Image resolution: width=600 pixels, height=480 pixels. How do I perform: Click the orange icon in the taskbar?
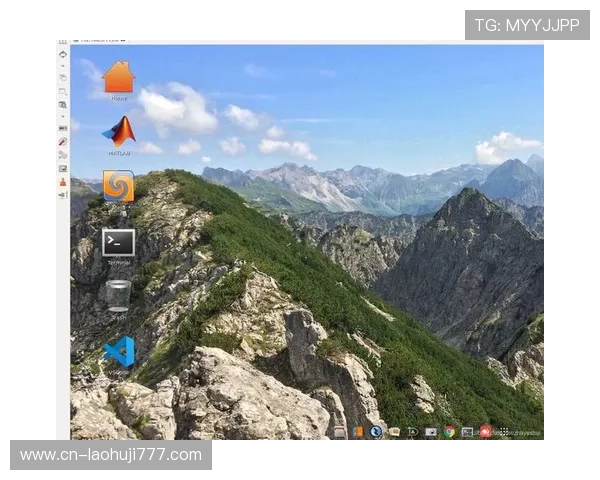358,432
